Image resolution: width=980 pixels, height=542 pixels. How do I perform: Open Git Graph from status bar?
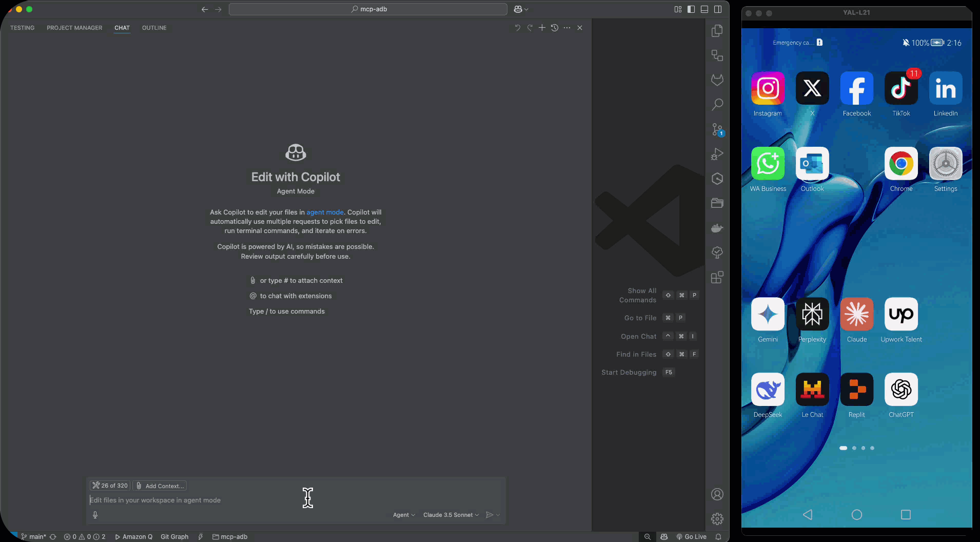(174, 536)
